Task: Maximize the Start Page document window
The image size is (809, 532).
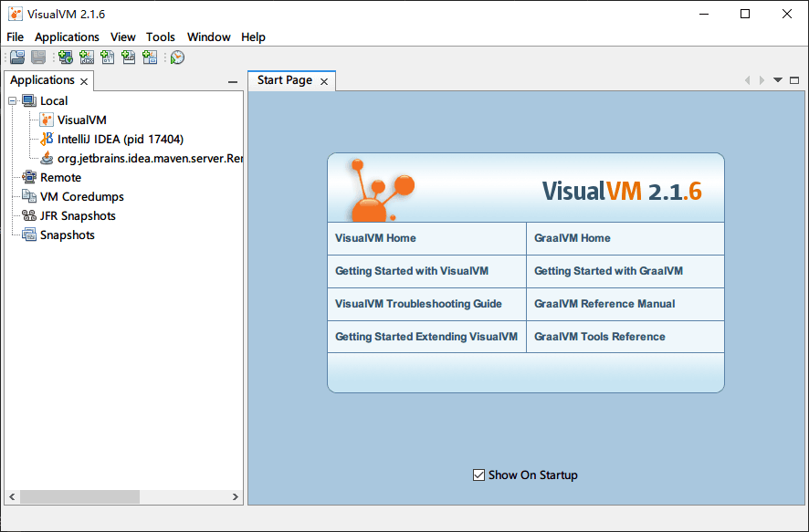Action: [x=794, y=80]
